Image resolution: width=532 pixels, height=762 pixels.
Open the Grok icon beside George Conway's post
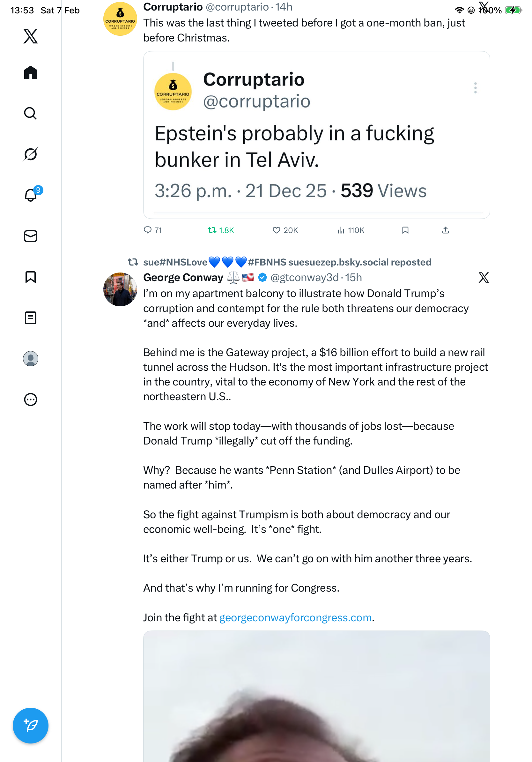(x=484, y=277)
